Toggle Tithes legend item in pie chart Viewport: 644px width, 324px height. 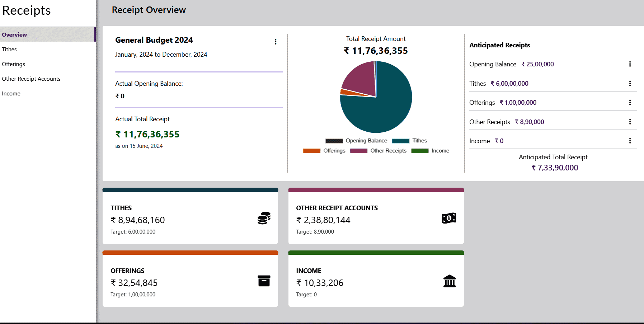(409, 141)
